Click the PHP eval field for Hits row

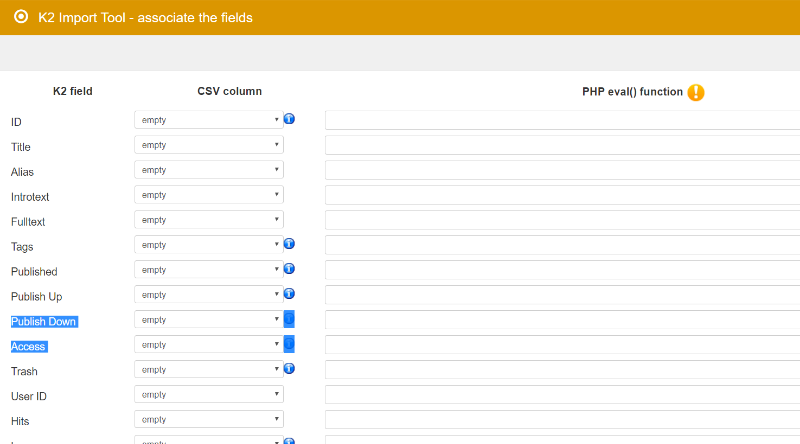(562, 420)
